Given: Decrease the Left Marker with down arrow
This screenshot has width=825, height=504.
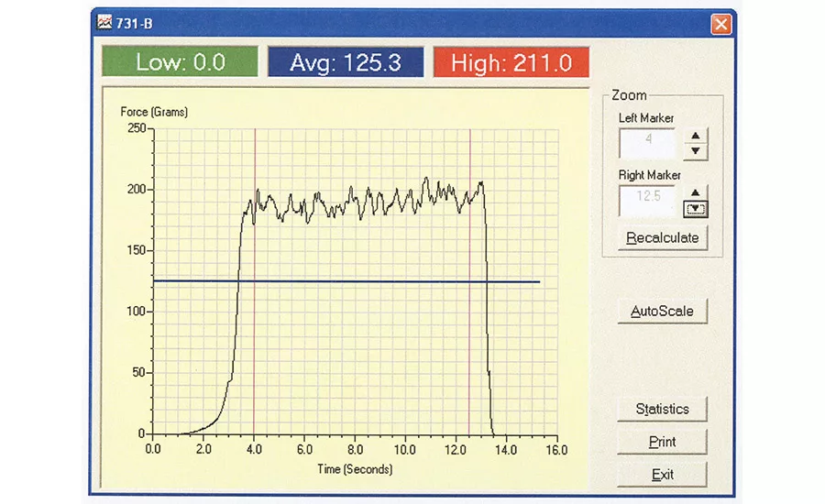Looking at the screenshot, I should point(697,151).
